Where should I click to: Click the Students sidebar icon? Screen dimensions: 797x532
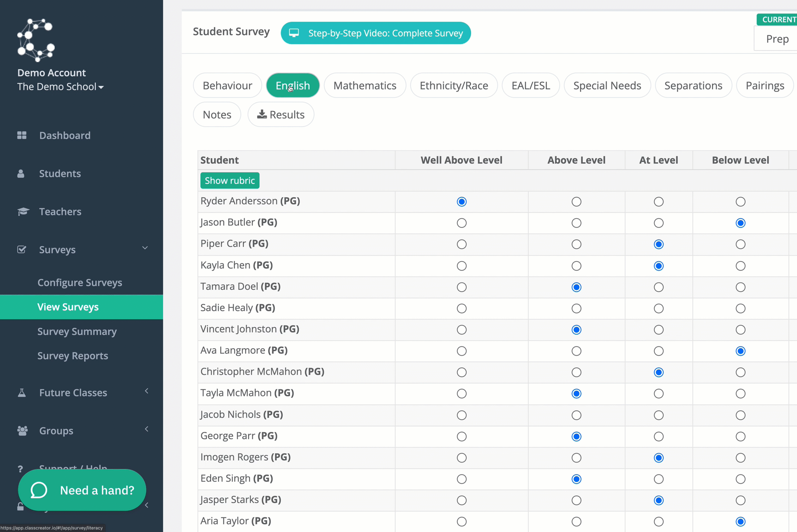coord(21,173)
